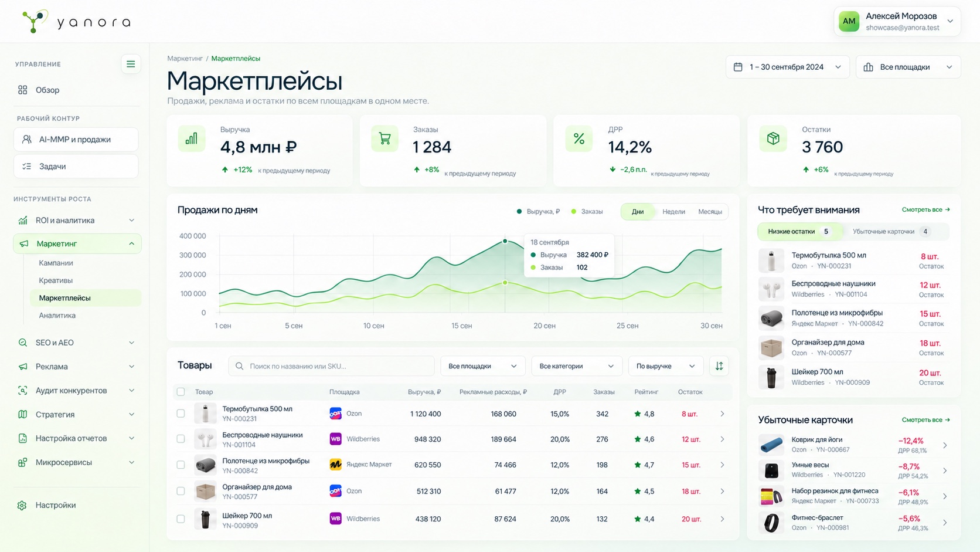The width and height of the screenshot is (980, 552).
Task: Check the Шейкер 700 мл row checkbox
Action: [181, 519]
